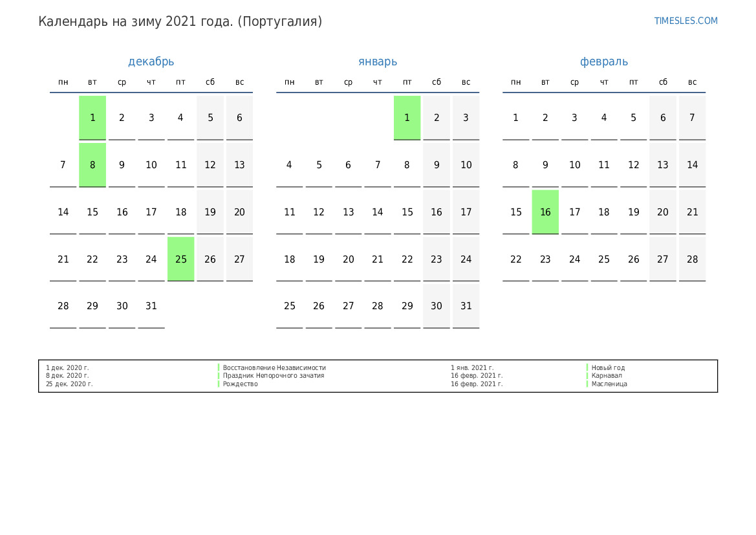
Task: Click the Карнавал legend entry
Action: point(607,375)
